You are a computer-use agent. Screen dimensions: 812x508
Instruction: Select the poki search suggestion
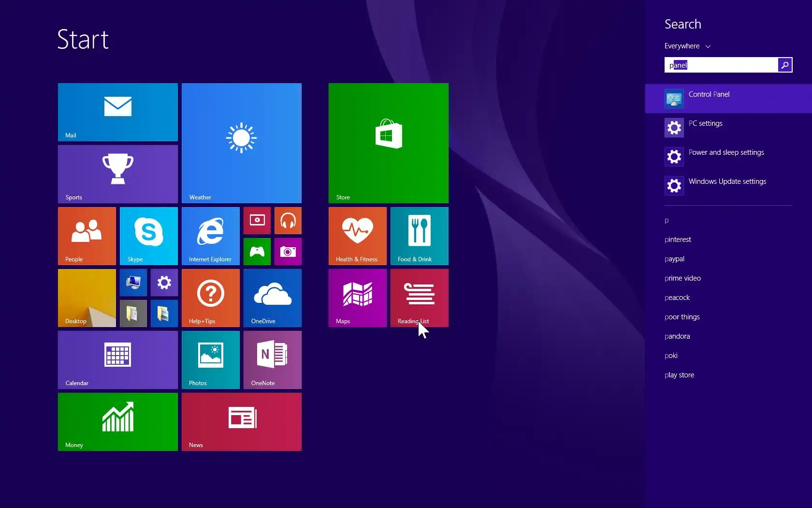[671, 356]
